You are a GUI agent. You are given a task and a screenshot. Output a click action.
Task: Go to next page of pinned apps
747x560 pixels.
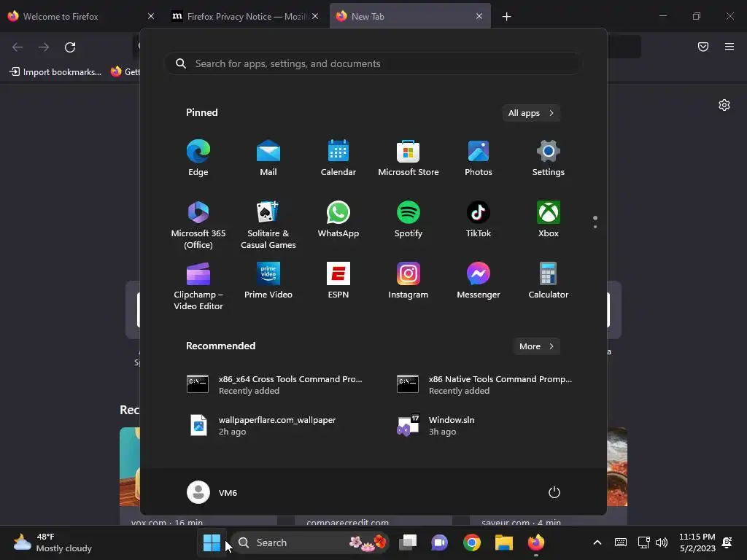pos(595,227)
